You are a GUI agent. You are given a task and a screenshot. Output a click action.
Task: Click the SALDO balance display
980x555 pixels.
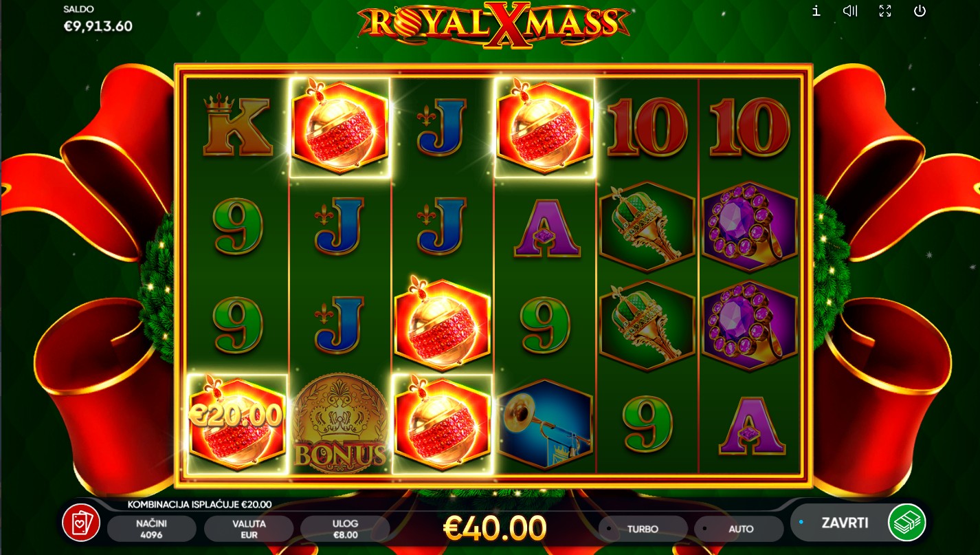pyautogui.click(x=98, y=20)
